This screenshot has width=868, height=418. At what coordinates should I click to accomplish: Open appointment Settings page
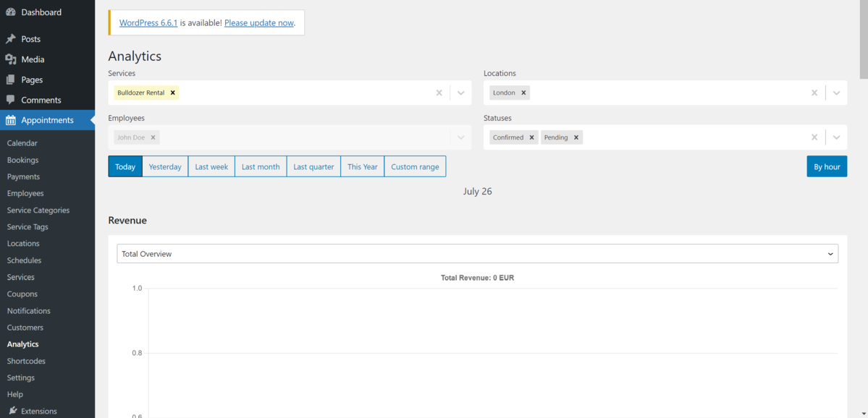click(x=20, y=378)
